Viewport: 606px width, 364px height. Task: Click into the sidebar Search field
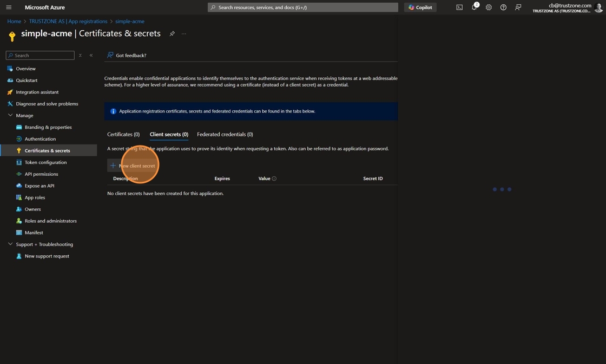pos(40,55)
